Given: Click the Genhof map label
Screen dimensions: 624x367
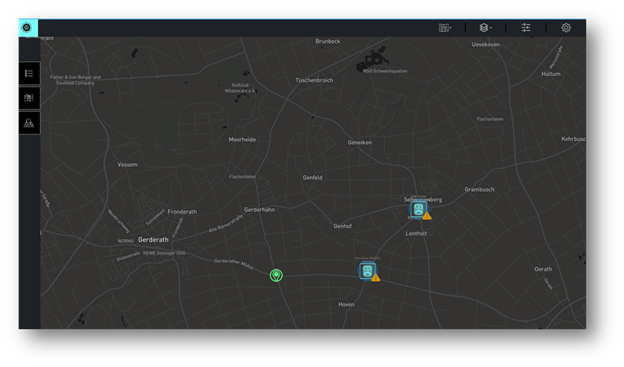Looking at the screenshot, I should (343, 226).
